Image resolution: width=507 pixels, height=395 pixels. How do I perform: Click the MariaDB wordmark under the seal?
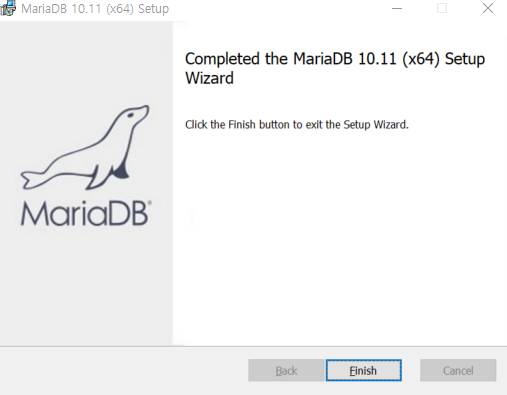click(84, 214)
